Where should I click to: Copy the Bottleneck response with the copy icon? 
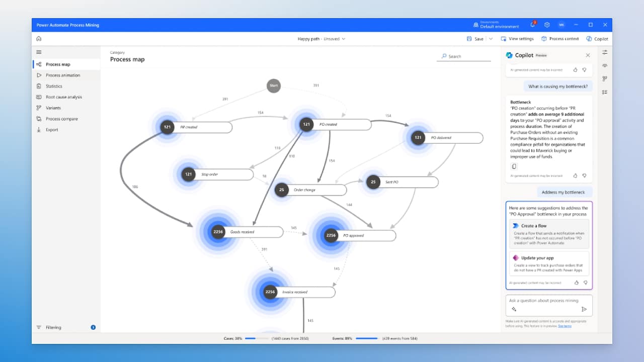point(514,166)
